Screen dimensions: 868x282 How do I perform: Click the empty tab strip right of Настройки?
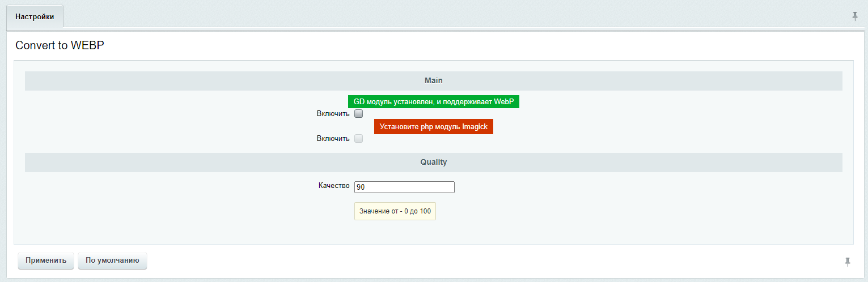pos(454,16)
